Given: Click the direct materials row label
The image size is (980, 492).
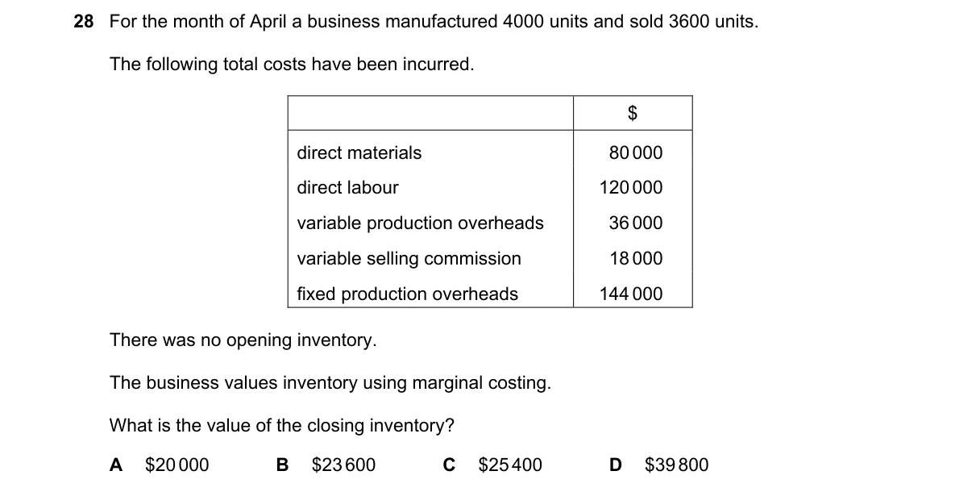Looking at the screenshot, I should pos(359,152).
